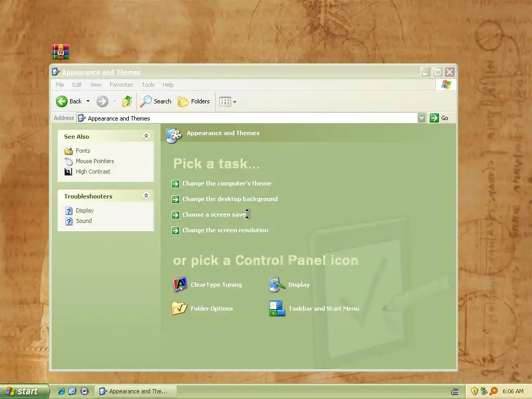532x399 pixels.
Task: Maximize the Appearance and Themes window
Action: pyautogui.click(x=437, y=72)
